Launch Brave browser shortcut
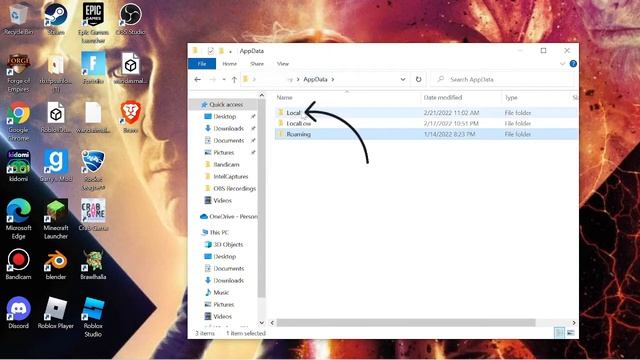Image resolution: width=640 pixels, height=360 pixels. pyautogui.click(x=130, y=118)
